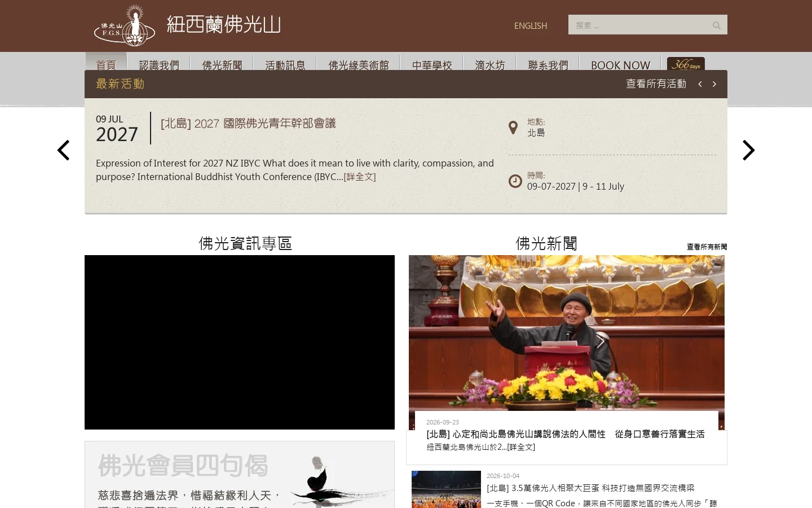
Task: Click the 佛光會員四句偈 banner
Action: tap(240, 475)
